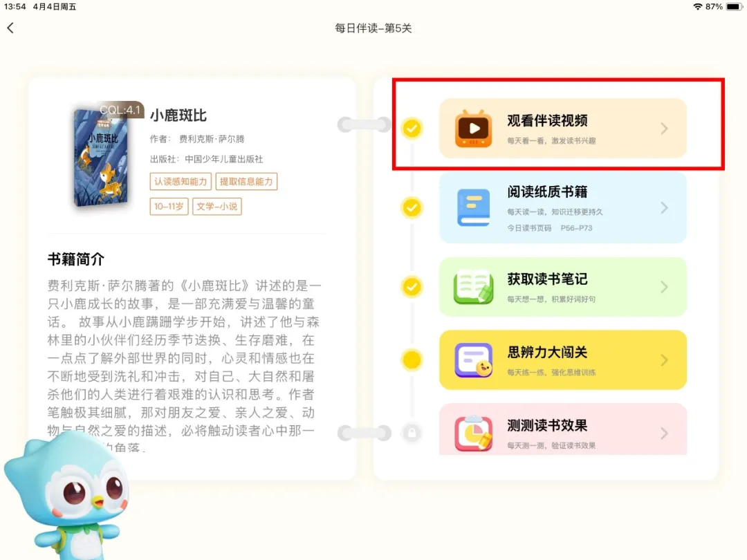747x560 pixels.
Task: Tap checkmark beside 阅读纸质书籍
Action: [x=412, y=207]
